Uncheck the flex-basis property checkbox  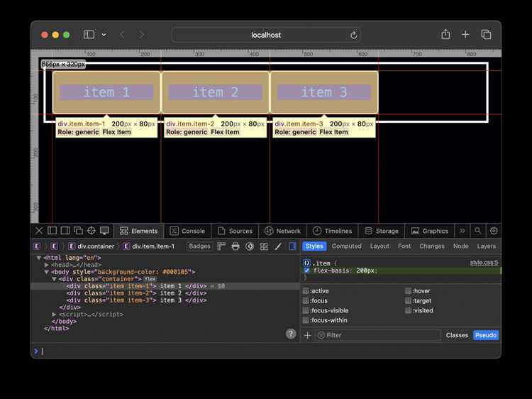[x=306, y=270]
